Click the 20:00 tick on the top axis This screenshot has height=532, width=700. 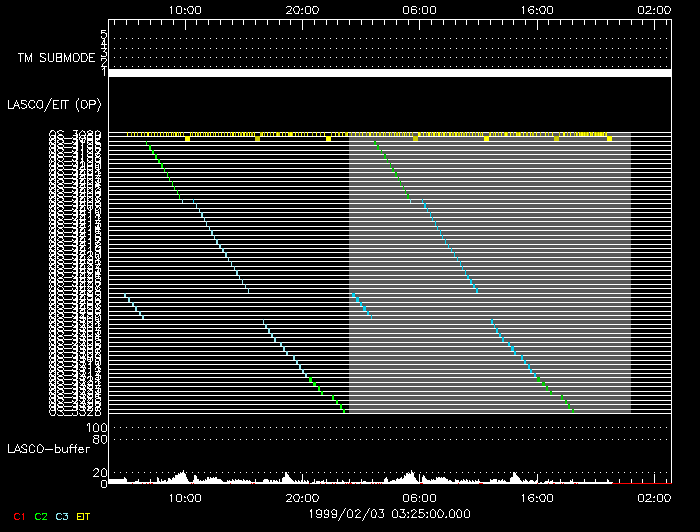click(x=303, y=9)
